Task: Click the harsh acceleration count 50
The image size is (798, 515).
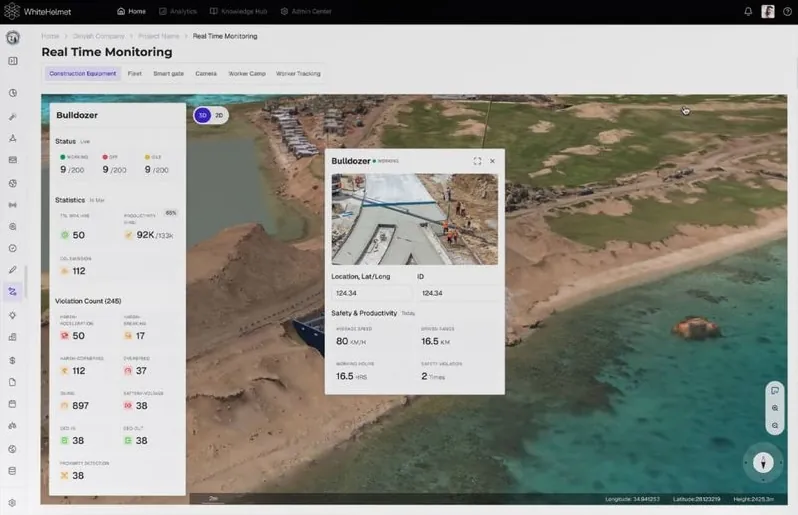Action: pyautogui.click(x=78, y=336)
